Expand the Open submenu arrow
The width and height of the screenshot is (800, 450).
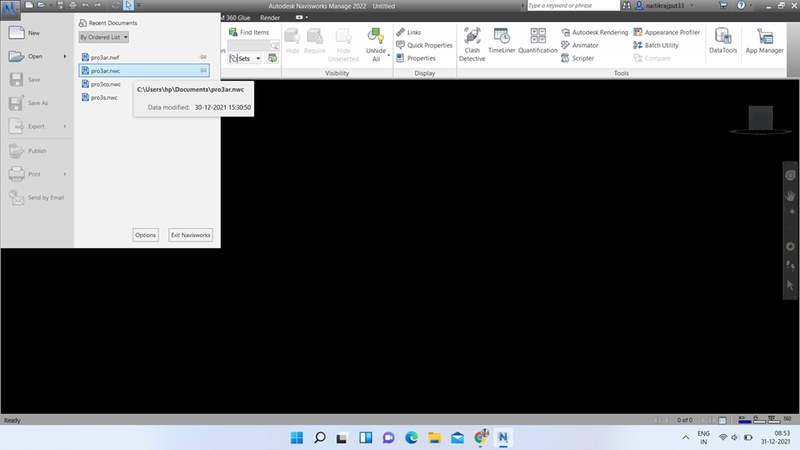click(x=65, y=56)
